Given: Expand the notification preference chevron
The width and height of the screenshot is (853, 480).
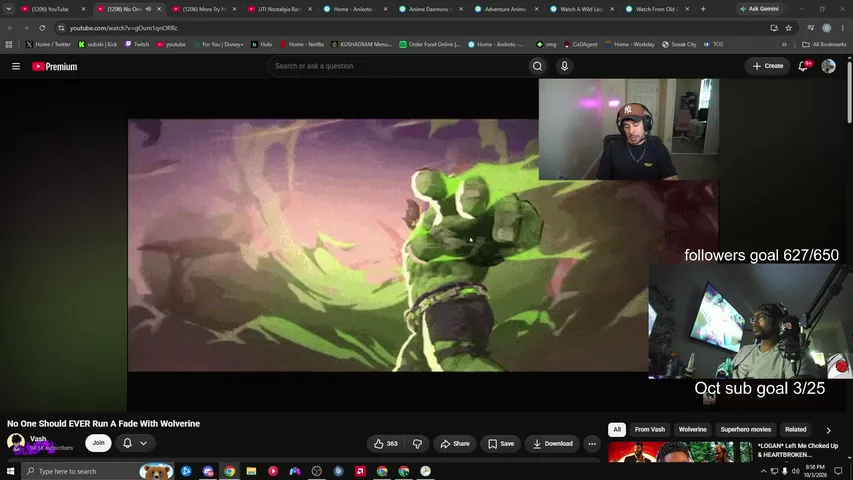Looking at the screenshot, I should [x=144, y=443].
